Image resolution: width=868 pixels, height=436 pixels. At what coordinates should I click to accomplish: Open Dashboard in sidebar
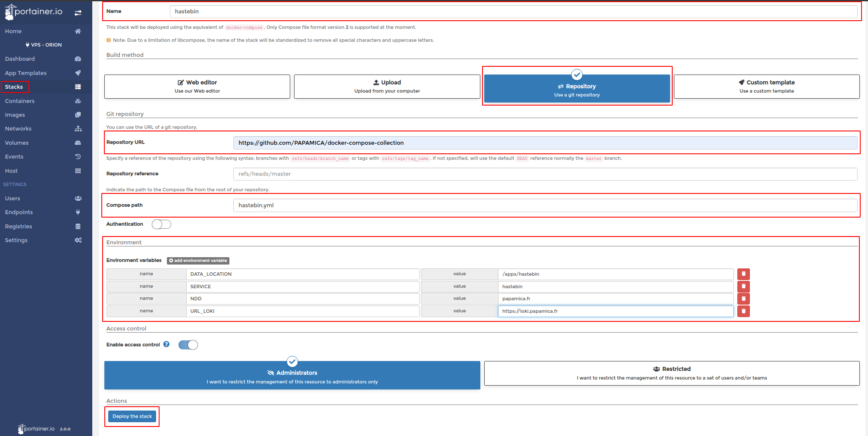(x=20, y=59)
